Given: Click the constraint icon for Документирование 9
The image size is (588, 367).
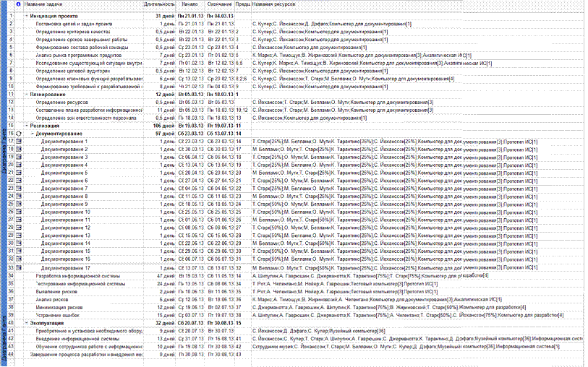Looking at the screenshot, I should click(19, 204).
